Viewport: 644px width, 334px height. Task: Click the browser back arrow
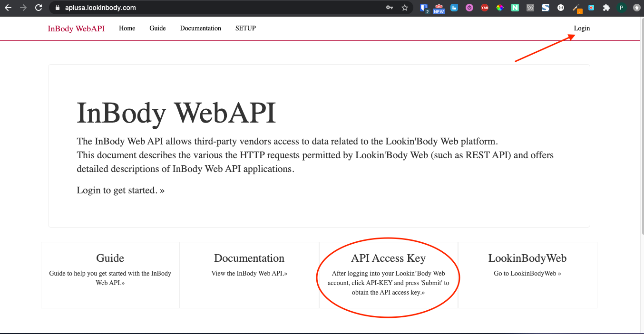[8, 8]
